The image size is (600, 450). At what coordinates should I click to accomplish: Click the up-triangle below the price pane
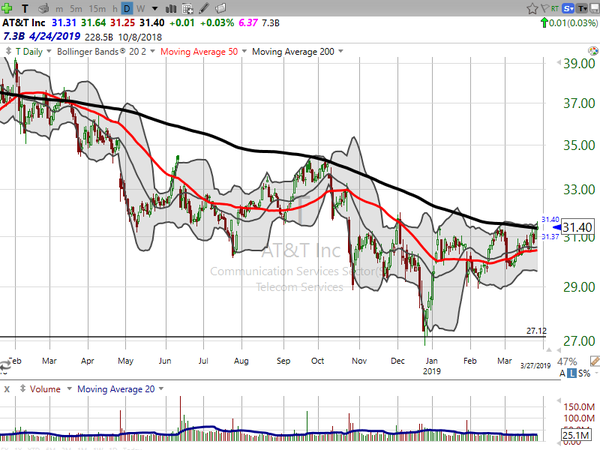point(549,350)
